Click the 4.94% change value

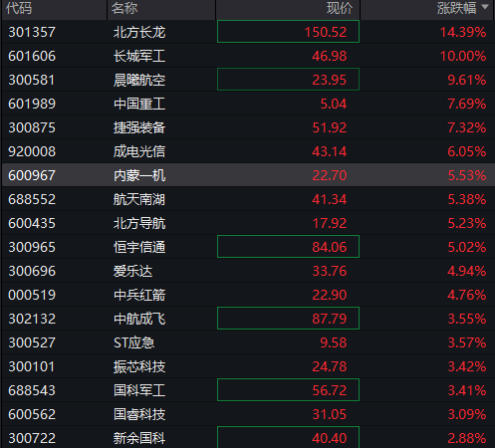click(467, 271)
